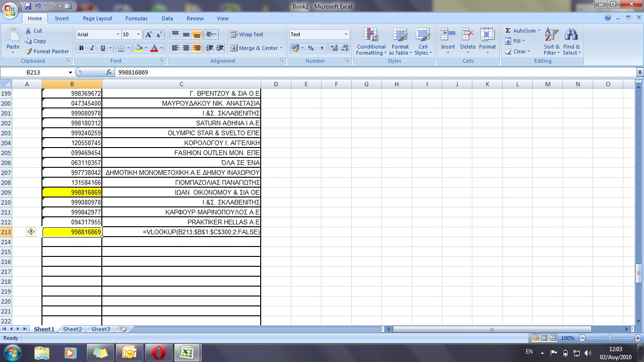
Task: Open the Formulas tab
Action: point(136,18)
